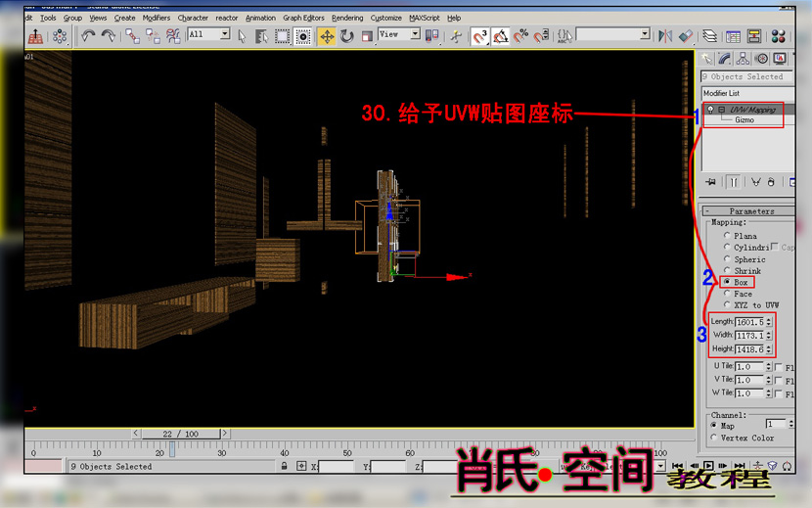The image size is (812, 508).
Task: Activate the Select and Scale tool
Action: [x=367, y=36]
